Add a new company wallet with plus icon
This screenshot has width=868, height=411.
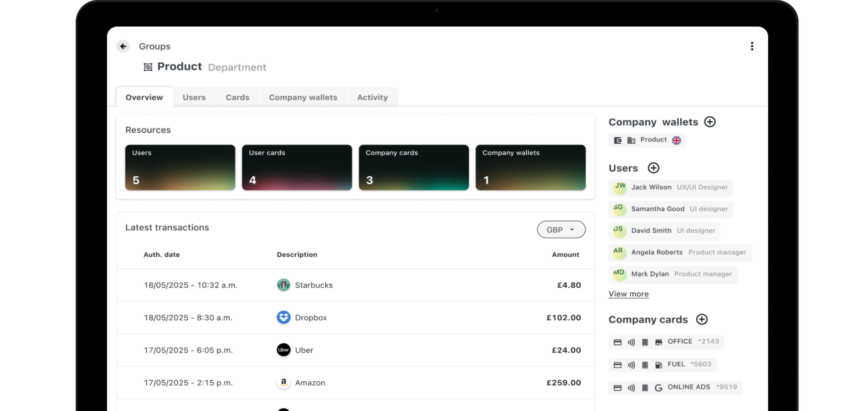pos(710,122)
